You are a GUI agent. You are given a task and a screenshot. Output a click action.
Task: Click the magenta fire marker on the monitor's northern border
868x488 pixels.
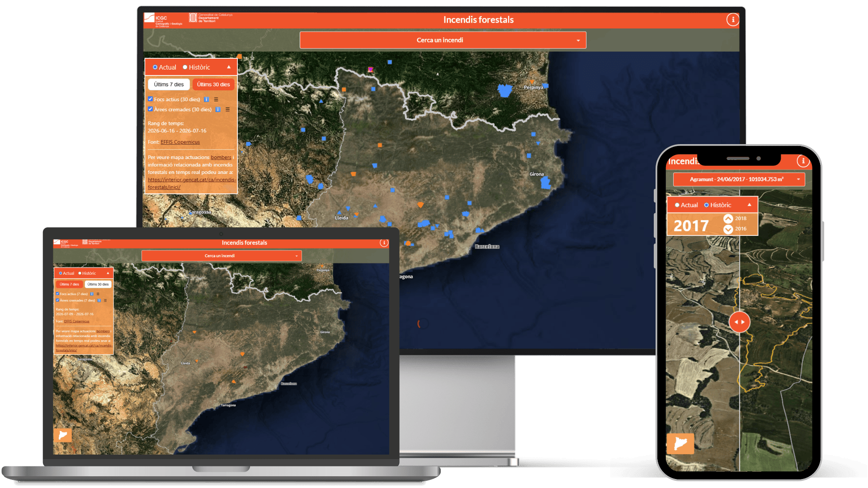coord(370,70)
